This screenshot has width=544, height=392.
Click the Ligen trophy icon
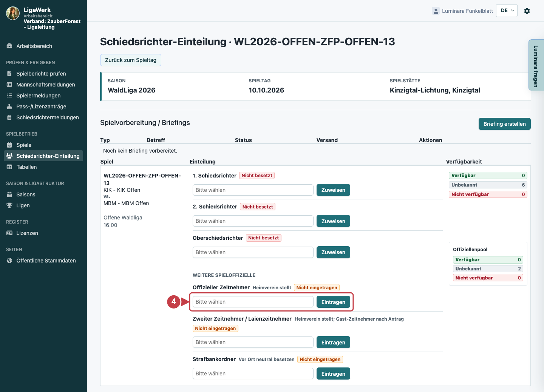[x=9, y=205]
